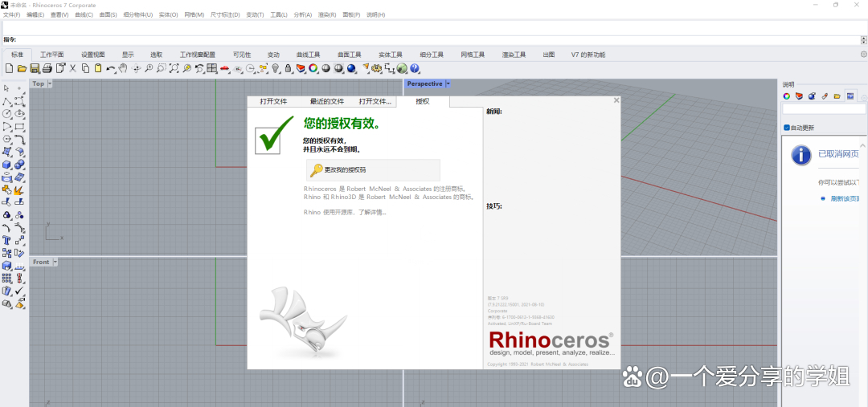Click the Open file folder icon
Screen dimensions: 868x407
pyautogui.click(x=22, y=68)
